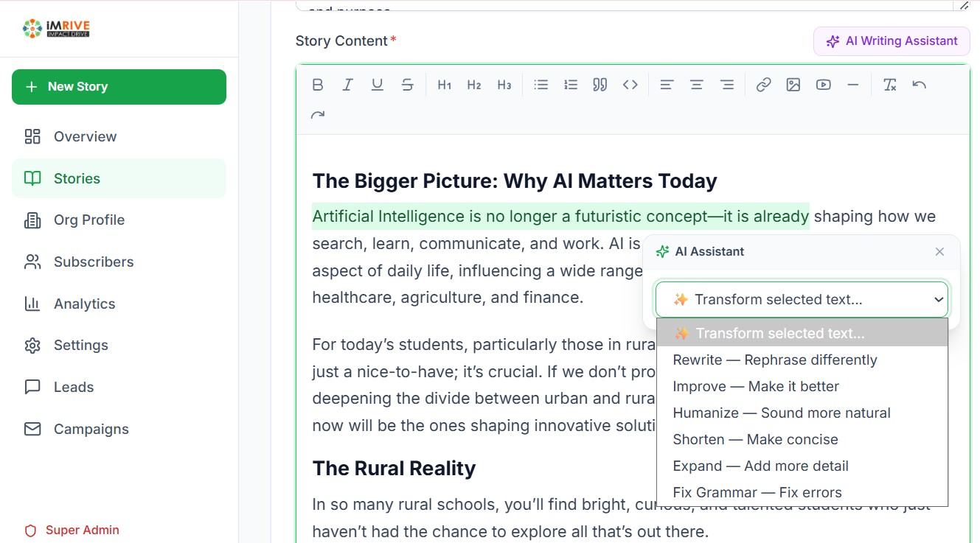
Task: Insert a hyperlink into the content
Action: [763, 85]
